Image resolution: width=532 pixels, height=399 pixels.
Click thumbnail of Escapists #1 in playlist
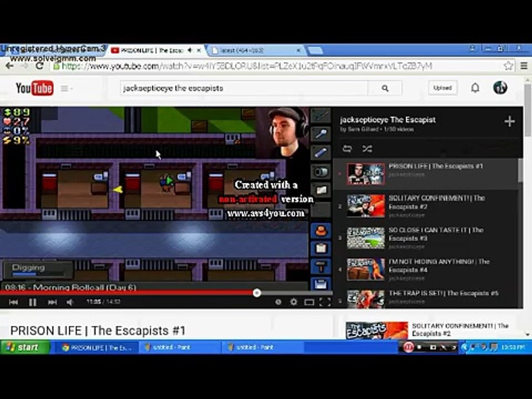click(366, 174)
